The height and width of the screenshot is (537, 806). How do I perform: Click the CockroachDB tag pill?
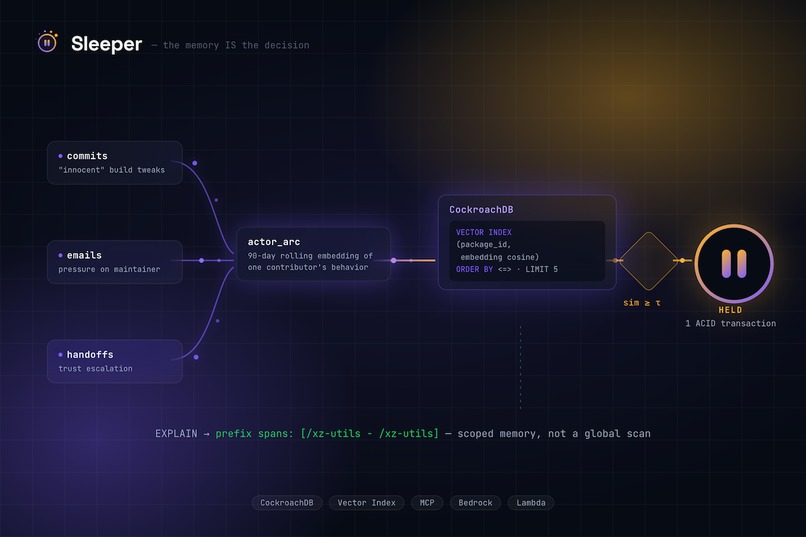click(x=287, y=503)
